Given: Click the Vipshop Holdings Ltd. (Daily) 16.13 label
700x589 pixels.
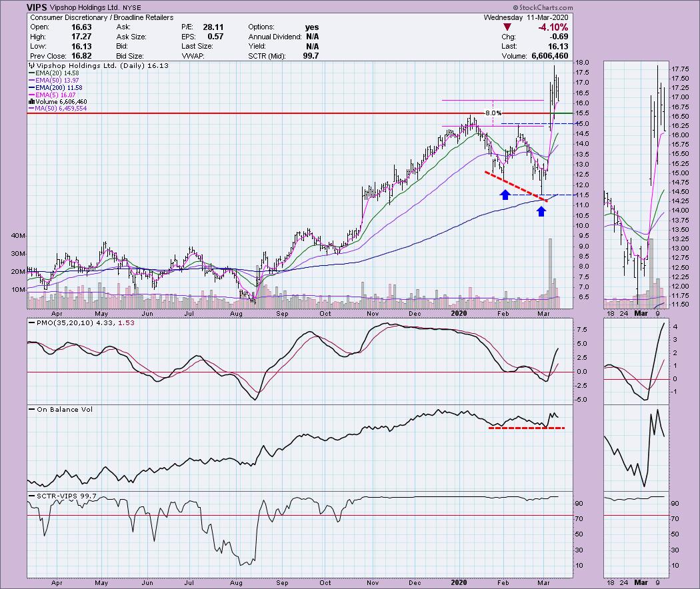Looking at the screenshot, I should (99, 65).
